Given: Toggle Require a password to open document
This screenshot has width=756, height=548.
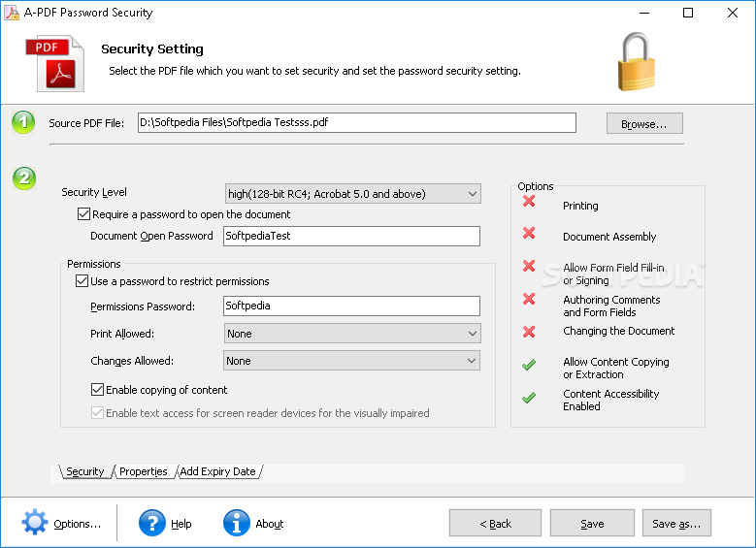Looking at the screenshot, I should pos(83,214).
